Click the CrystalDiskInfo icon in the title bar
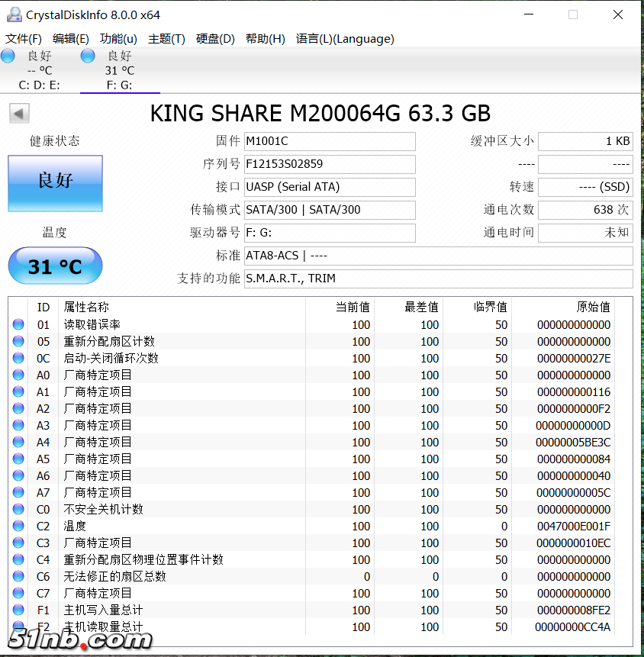The image size is (644, 657). pos(14,14)
